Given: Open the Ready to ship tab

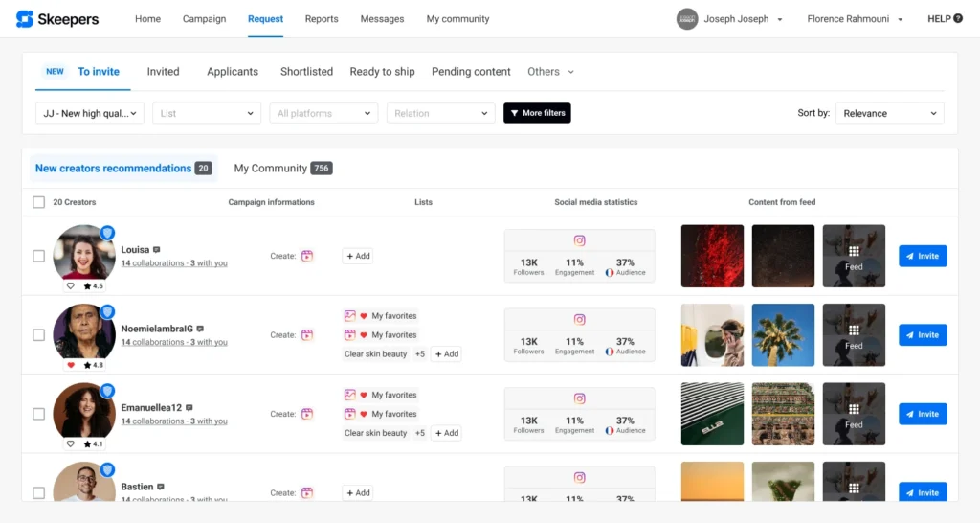Looking at the screenshot, I should 382,71.
